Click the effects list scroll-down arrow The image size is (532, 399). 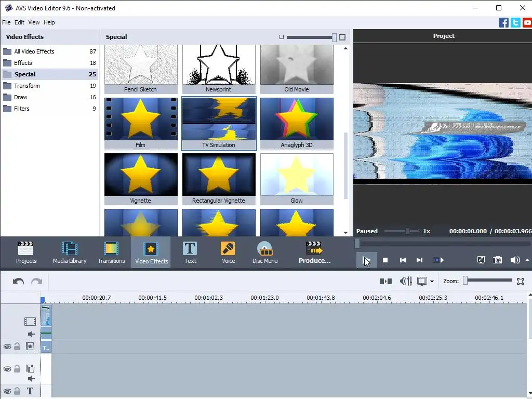pyautogui.click(x=345, y=232)
